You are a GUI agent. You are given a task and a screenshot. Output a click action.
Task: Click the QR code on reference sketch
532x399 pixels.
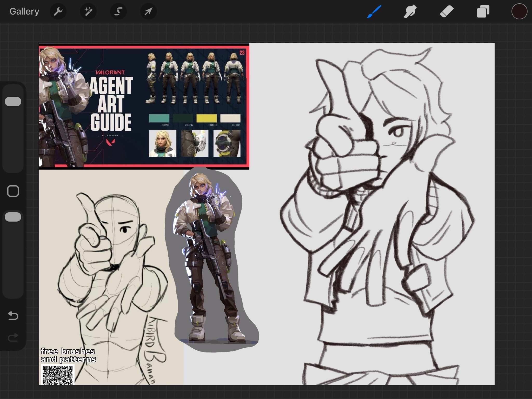(x=58, y=375)
